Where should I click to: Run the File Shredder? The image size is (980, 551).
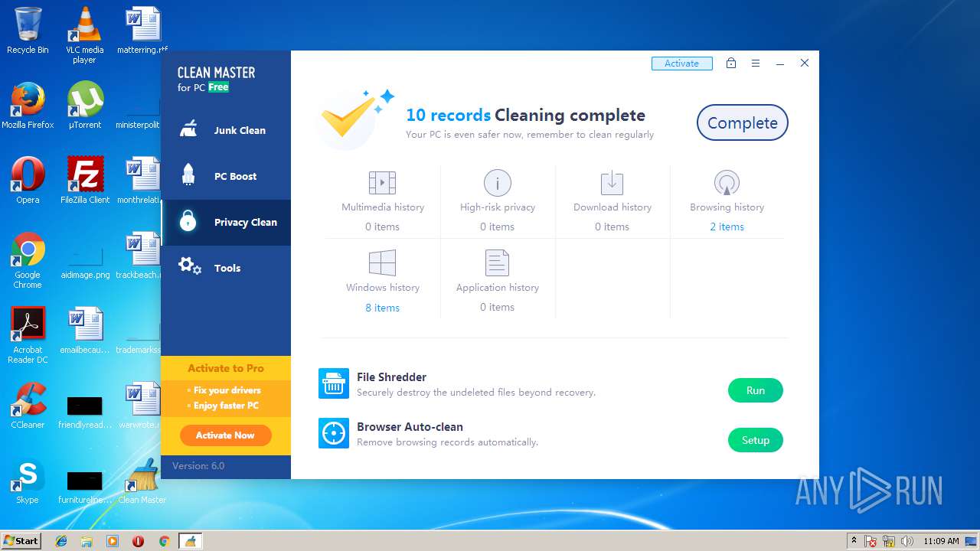[x=755, y=390]
